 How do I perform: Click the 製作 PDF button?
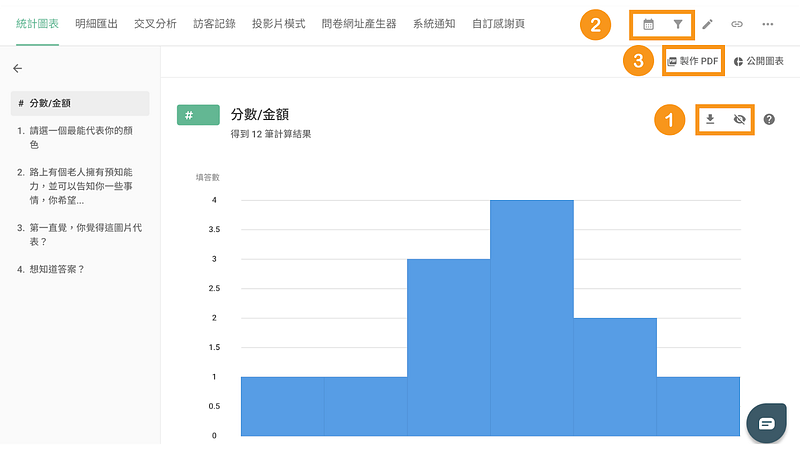[x=693, y=61]
